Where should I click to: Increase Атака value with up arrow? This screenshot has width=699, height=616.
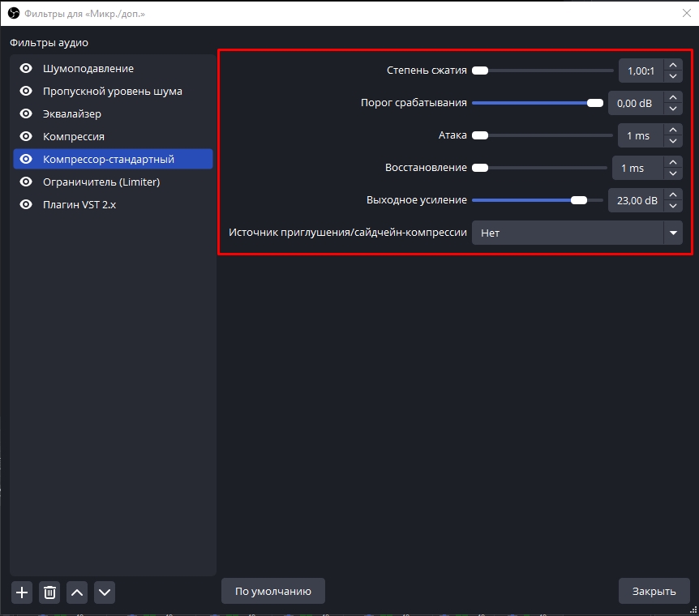click(673, 130)
